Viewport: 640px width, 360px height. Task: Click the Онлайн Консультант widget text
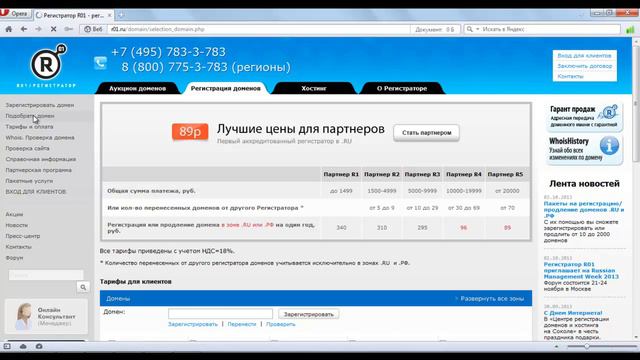tap(56, 316)
